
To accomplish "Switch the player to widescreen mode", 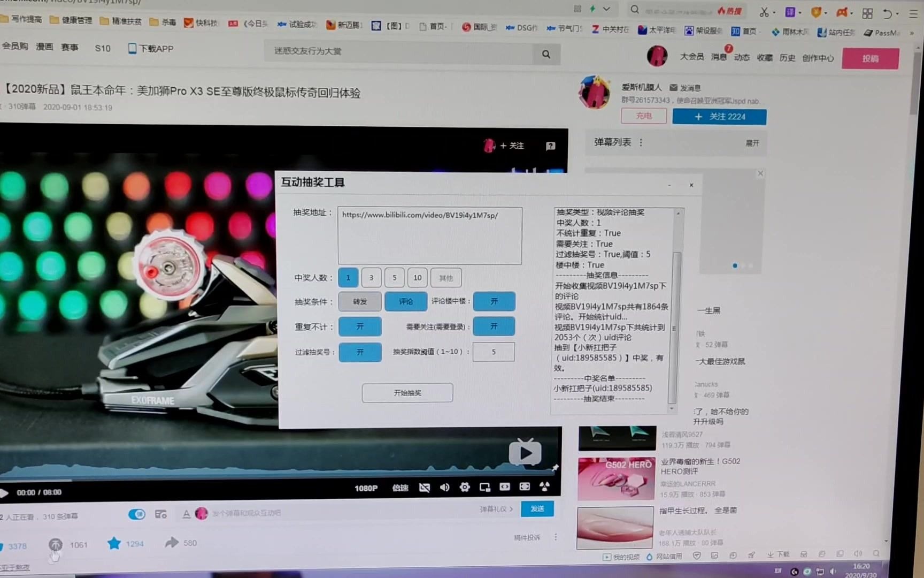I will click(504, 486).
